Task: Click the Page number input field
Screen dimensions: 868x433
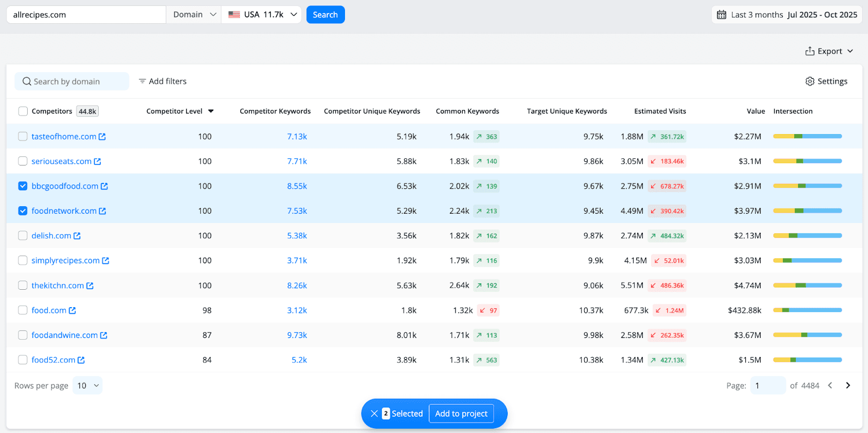Action: [x=768, y=386]
